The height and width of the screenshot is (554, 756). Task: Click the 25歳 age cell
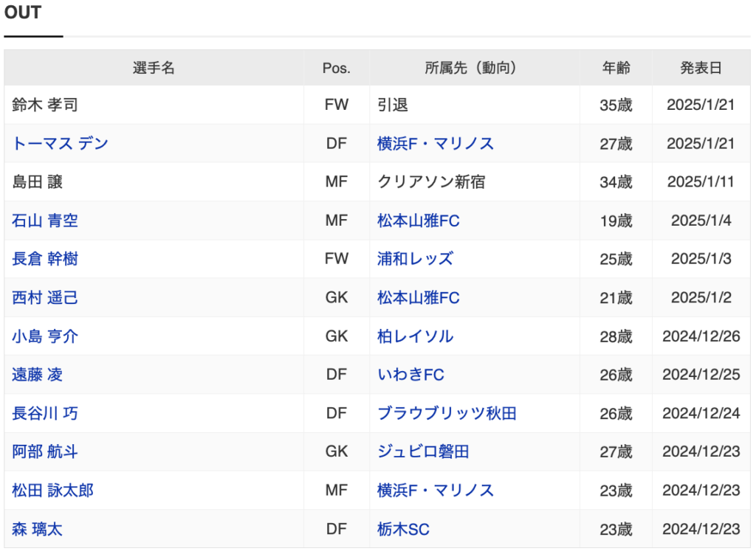[616, 259]
